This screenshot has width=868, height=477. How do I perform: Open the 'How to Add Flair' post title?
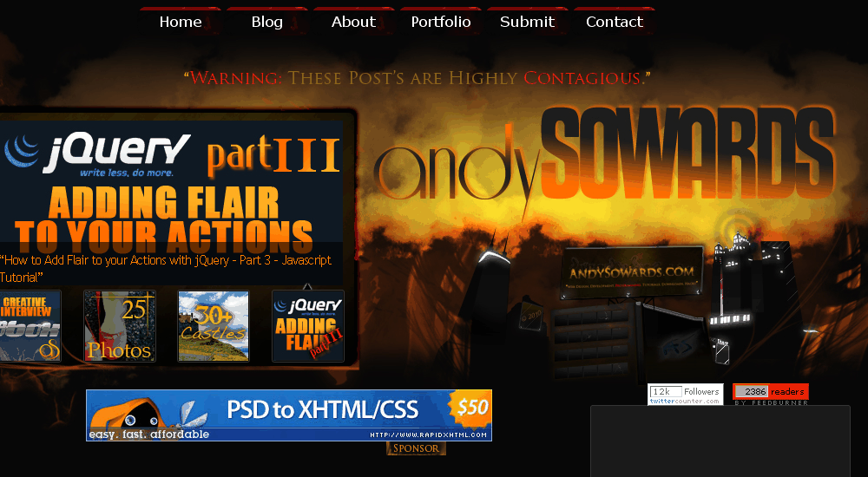point(166,268)
